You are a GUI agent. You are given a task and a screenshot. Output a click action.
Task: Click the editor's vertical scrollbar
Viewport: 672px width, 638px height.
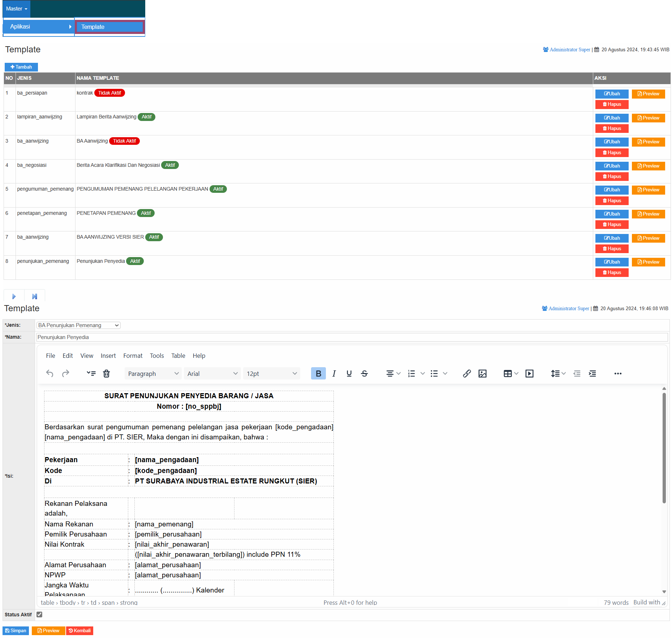click(x=664, y=448)
